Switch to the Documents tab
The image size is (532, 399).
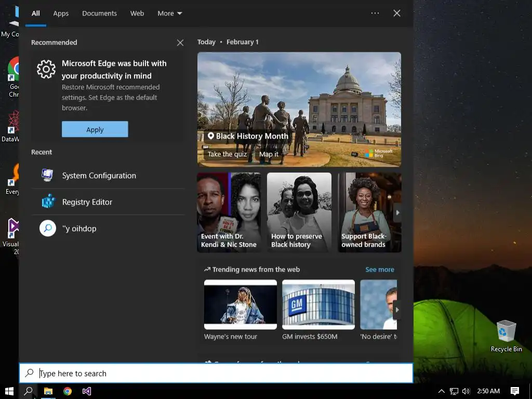coord(99,13)
